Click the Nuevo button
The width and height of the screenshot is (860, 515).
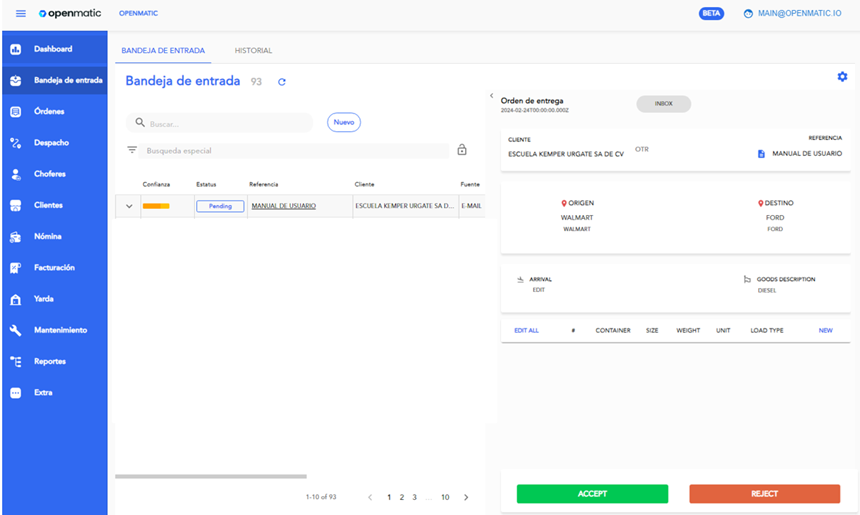pyautogui.click(x=344, y=122)
